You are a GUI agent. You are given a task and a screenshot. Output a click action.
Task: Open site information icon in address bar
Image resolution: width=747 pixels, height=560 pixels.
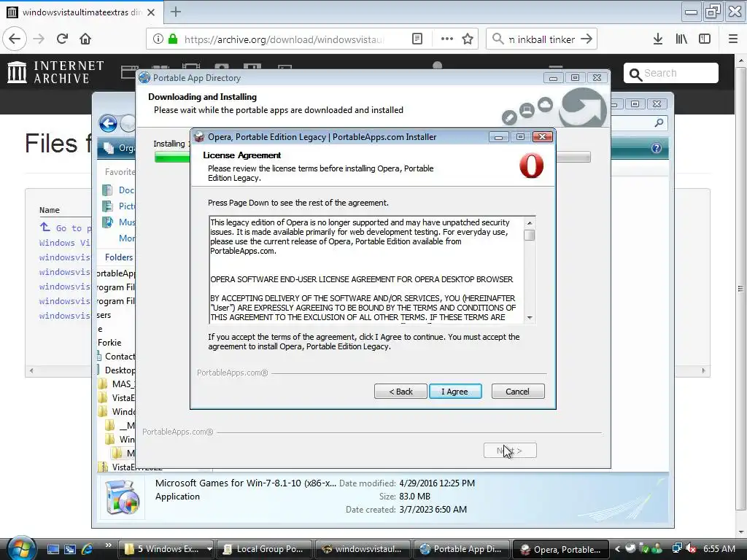pyautogui.click(x=158, y=39)
